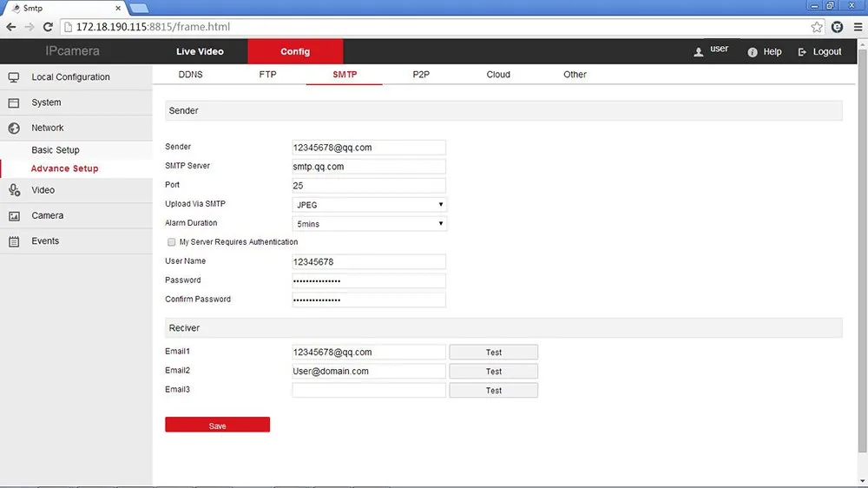The width and height of the screenshot is (868, 488).
Task: Click the Email2 input field
Action: click(x=369, y=371)
